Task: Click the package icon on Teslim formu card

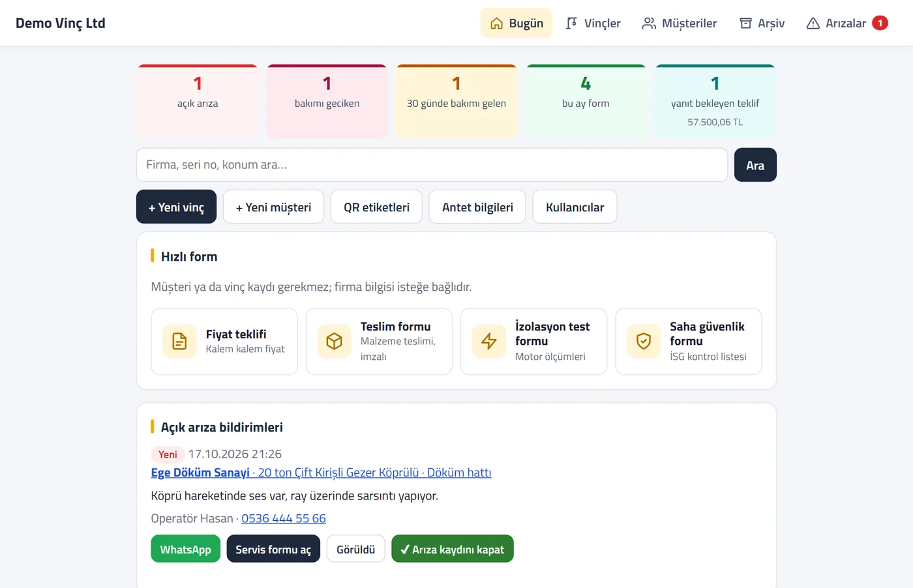Action: pyautogui.click(x=335, y=342)
